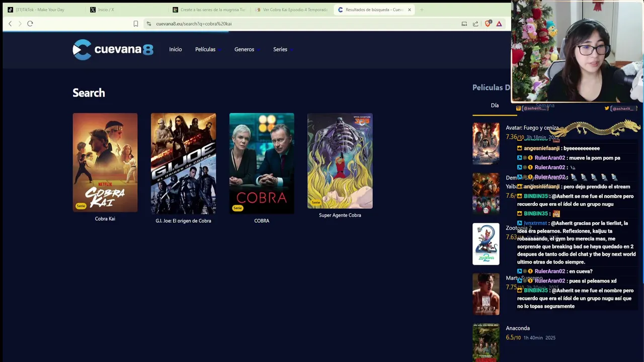Click the Brave Rewards triangle icon
644x362 pixels.
pyautogui.click(x=499, y=24)
